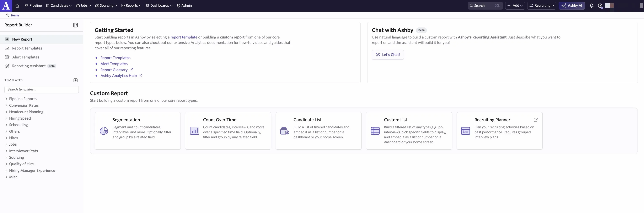Open the Sourcing menu

pos(106,5)
